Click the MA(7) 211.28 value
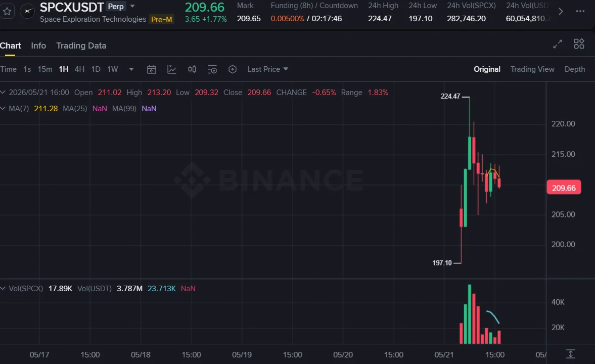This screenshot has height=364, width=595. 46,109
